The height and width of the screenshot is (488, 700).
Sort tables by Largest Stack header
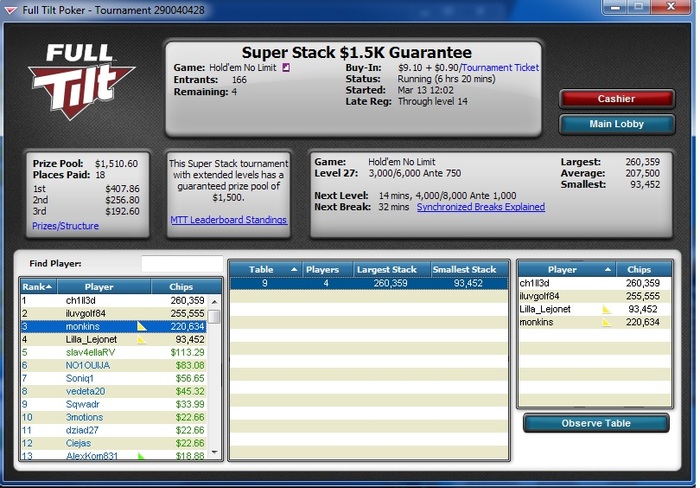(x=392, y=270)
